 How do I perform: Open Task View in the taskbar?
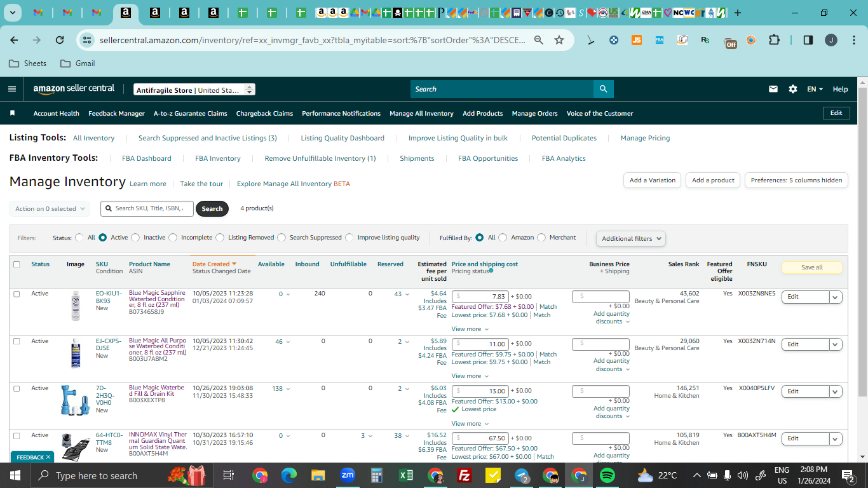pyautogui.click(x=229, y=475)
